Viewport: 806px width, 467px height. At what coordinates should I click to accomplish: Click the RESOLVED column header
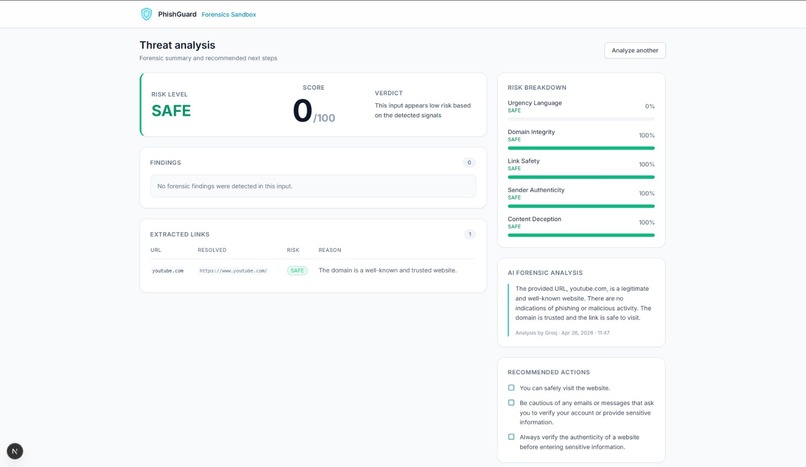tap(212, 250)
